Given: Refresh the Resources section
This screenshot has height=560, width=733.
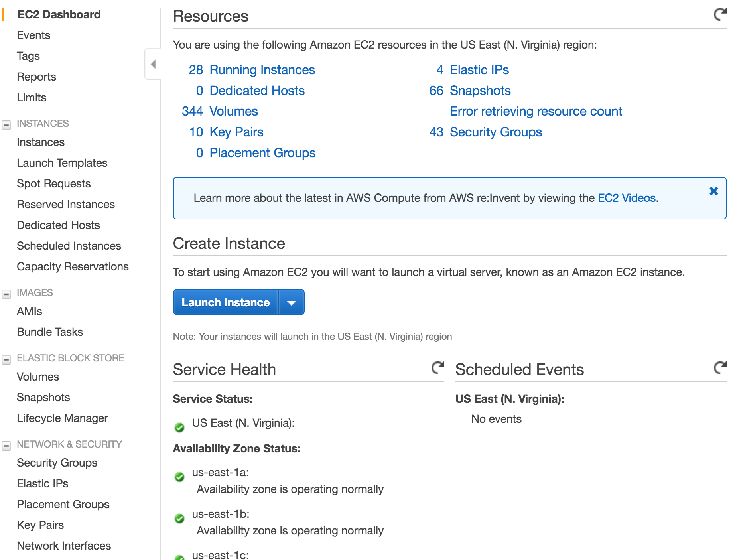Looking at the screenshot, I should pos(720,14).
